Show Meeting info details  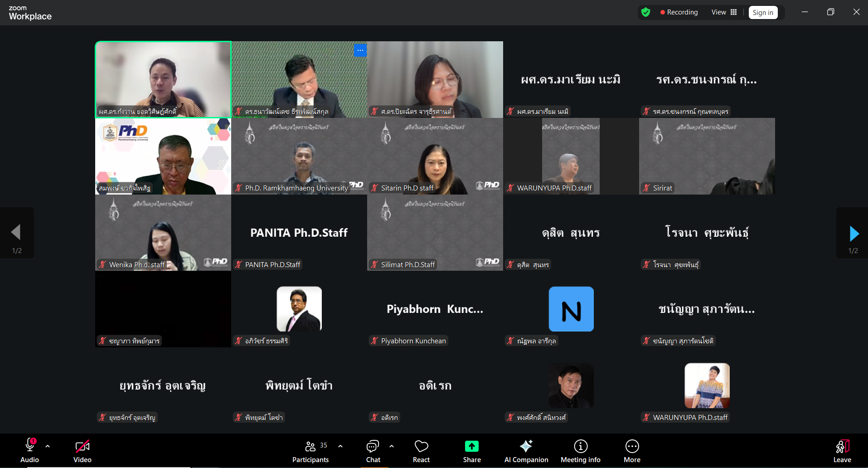click(x=580, y=451)
